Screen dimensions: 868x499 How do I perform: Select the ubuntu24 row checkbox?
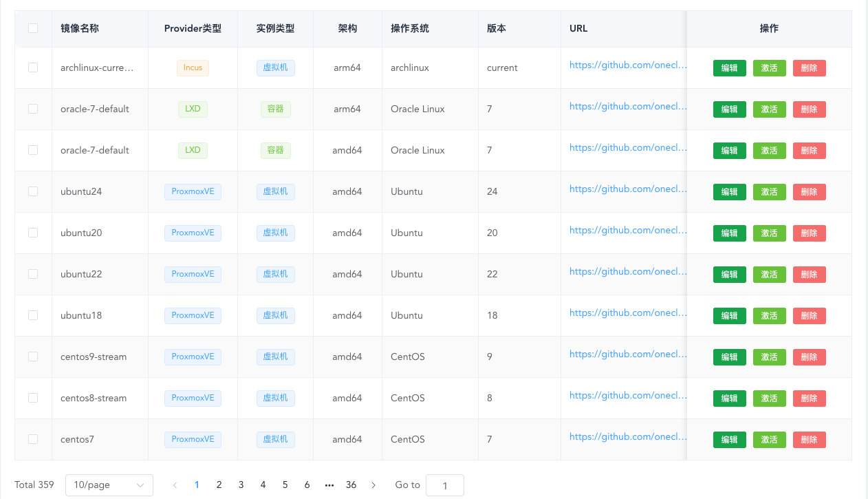point(33,191)
